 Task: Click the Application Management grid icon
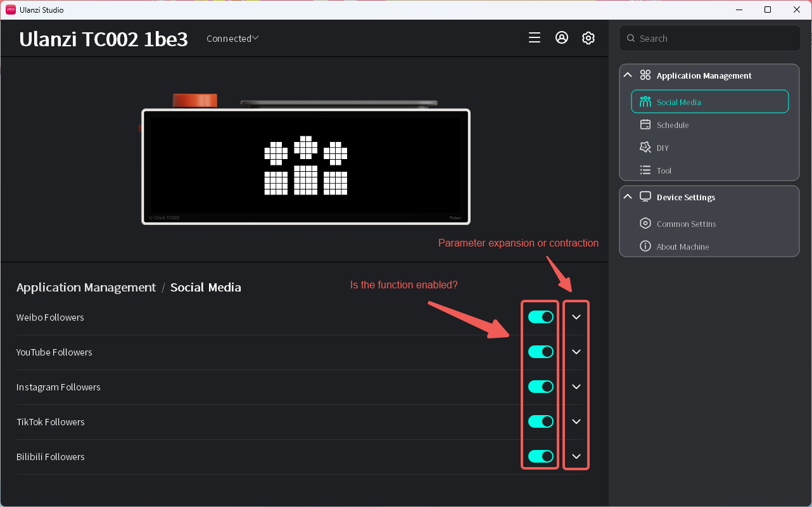point(645,75)
